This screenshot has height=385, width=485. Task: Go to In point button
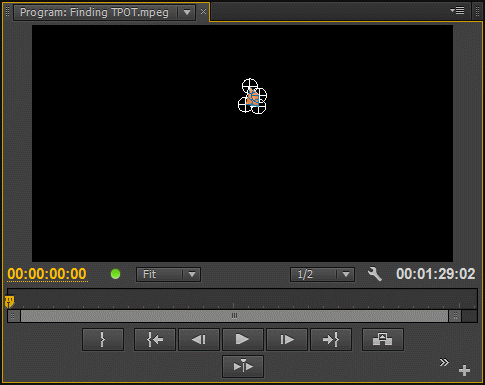click(155, 339)
